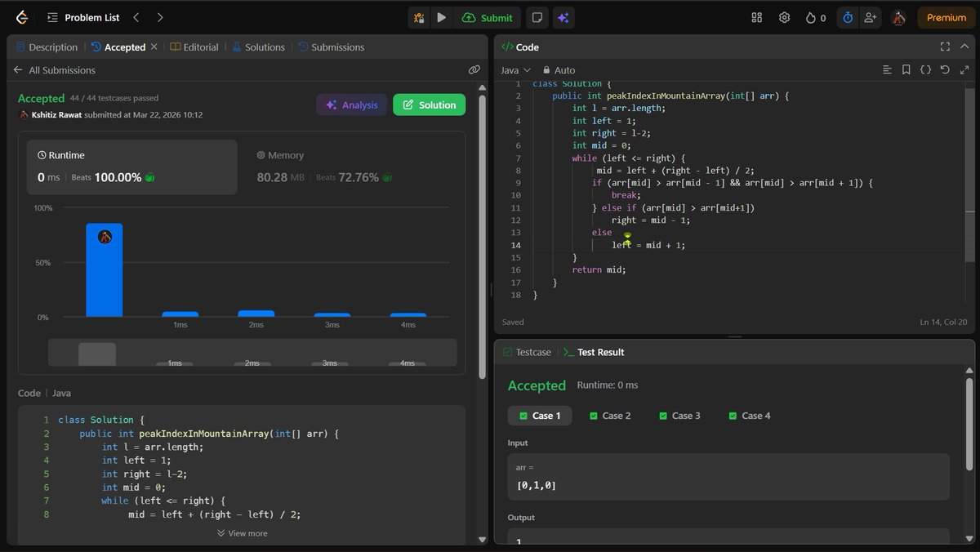Click the format code lines icon

(887, 70)
